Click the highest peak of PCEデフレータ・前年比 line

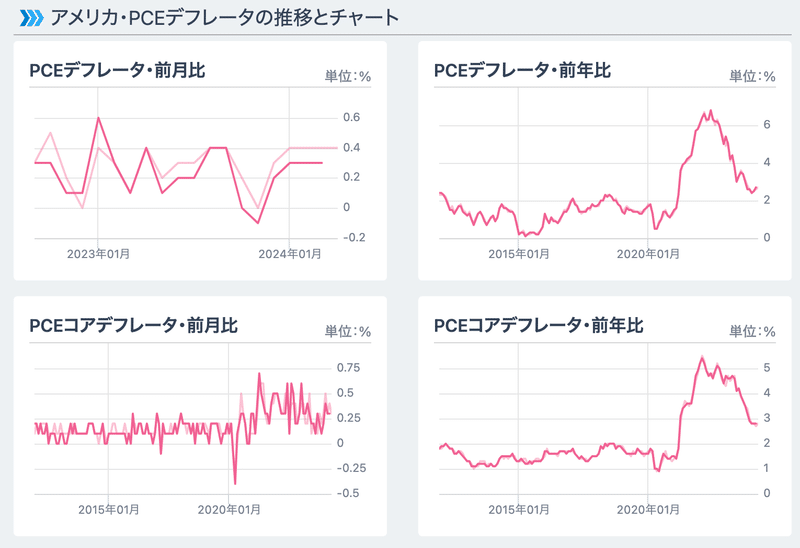coord(711,111)
